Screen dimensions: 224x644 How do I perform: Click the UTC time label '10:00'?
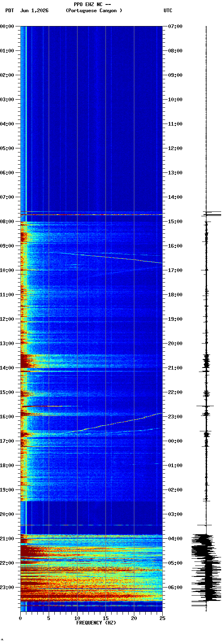tap(175, 100)
